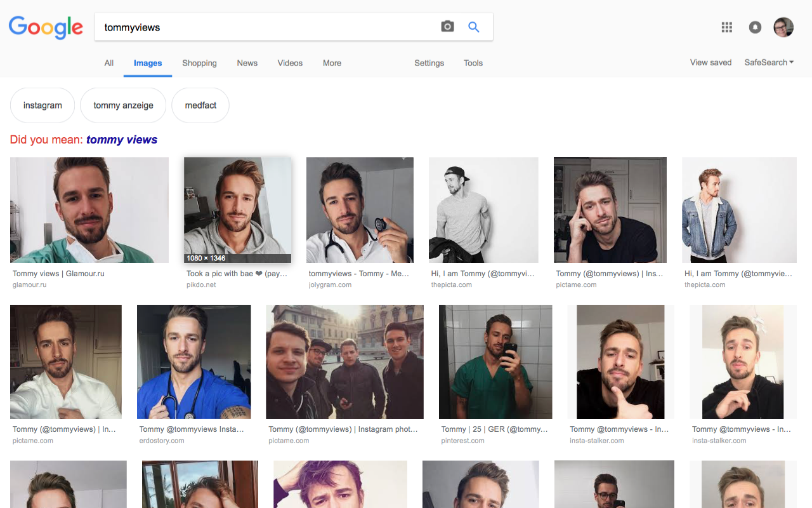The width and height of the screenshot is (812, 508).
Task: Follow the 'tommy views' suggestion link
Action: [122, 140]
